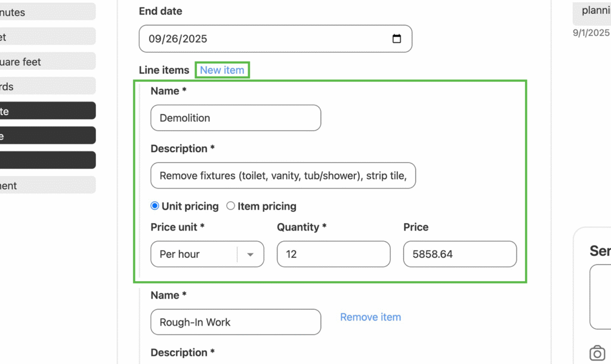Choose the Item pricing radio option

tap(231, 206)
